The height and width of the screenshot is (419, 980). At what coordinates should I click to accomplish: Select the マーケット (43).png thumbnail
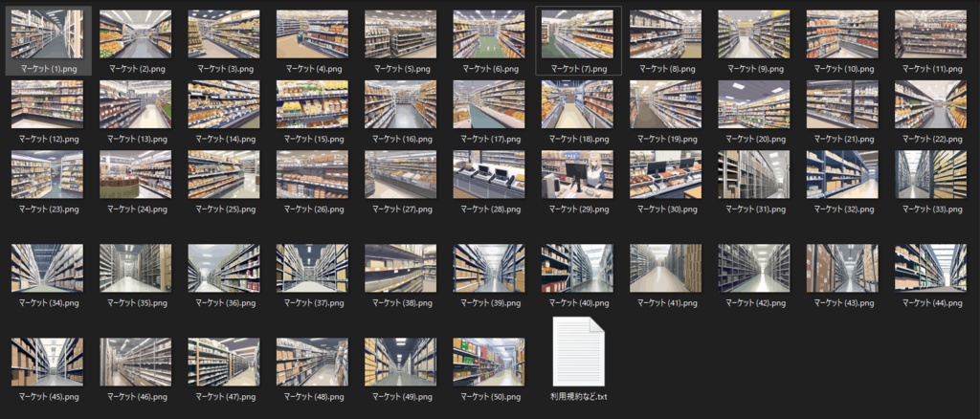coord(842,268)
